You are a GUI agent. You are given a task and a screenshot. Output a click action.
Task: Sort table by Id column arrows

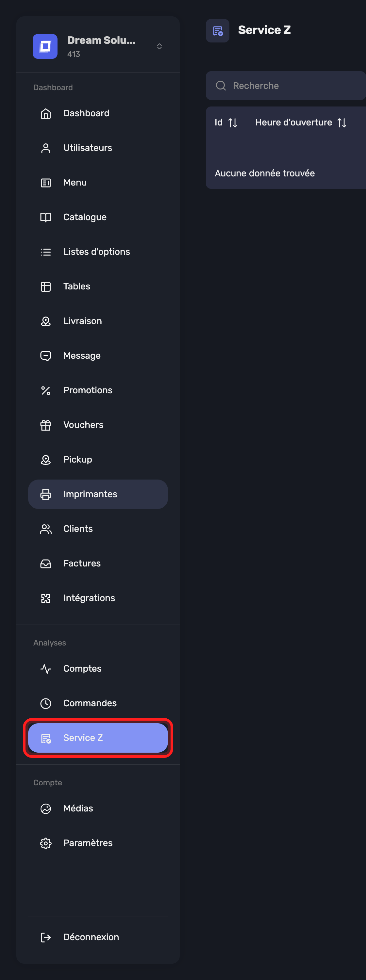pos(233,122)
